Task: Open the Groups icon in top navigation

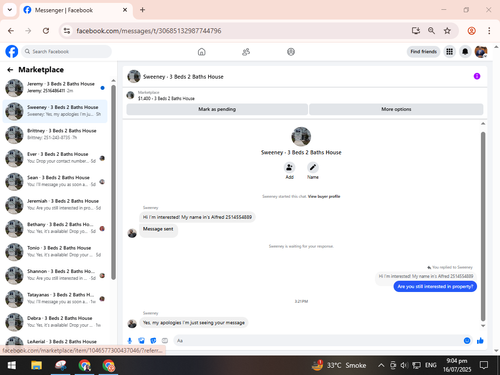Action: [291, 52]
